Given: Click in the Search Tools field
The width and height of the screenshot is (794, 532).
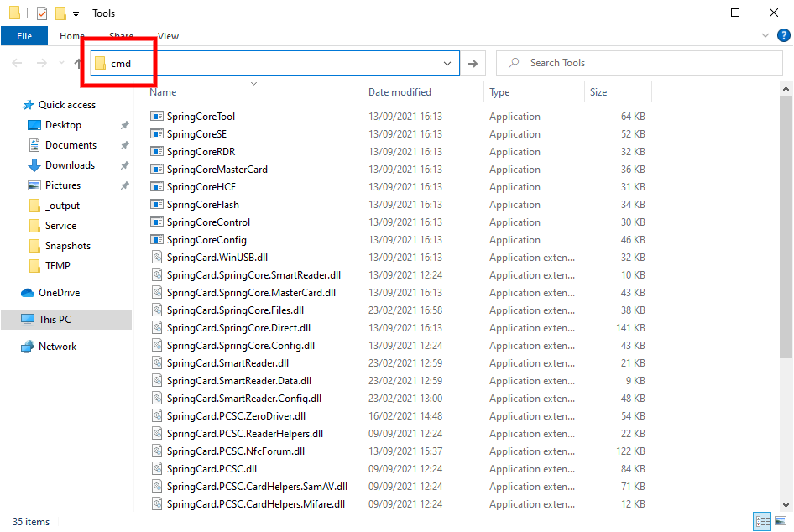Looking at the screenshot, I should coord(639,63).
